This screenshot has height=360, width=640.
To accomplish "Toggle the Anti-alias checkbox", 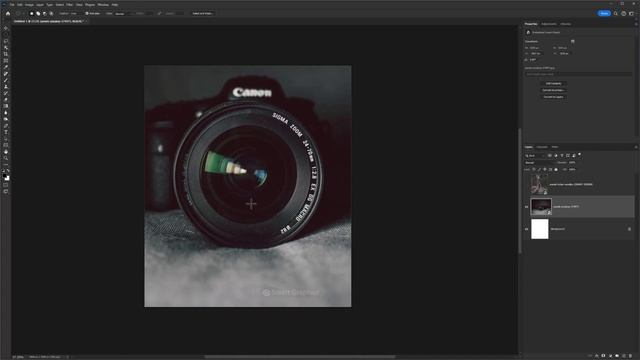I will point(87,13).
